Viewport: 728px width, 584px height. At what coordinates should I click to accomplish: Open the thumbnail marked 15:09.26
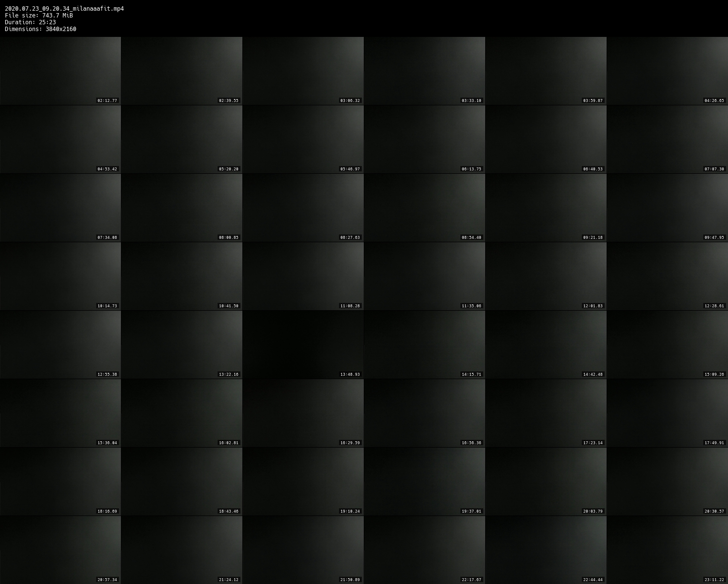(x=667, y=345)
